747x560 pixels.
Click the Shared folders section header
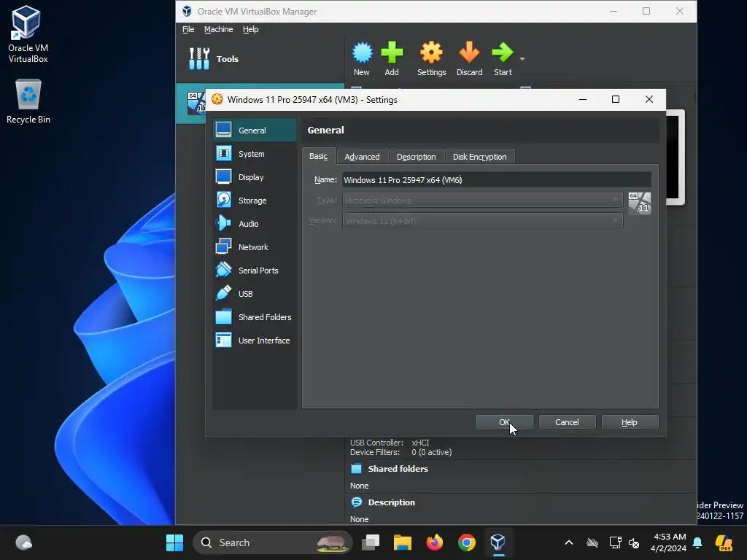[398, 469]
